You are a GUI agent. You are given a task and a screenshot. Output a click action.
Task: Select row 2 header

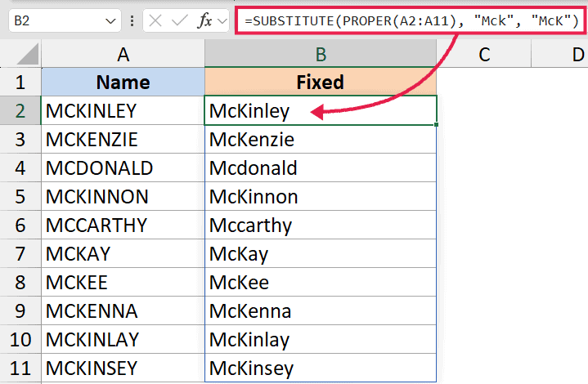point(20,110)
